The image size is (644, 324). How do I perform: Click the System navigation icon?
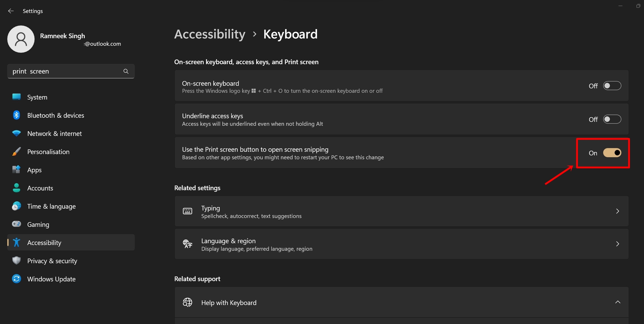(16, 97)
